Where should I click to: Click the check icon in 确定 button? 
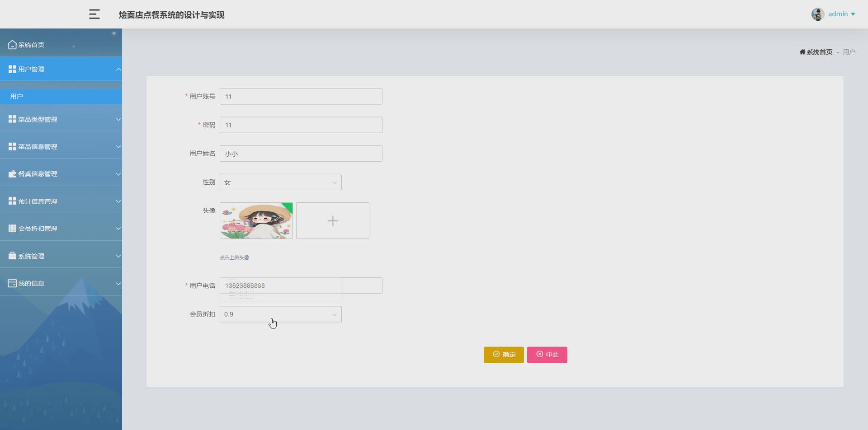point(496,354)
